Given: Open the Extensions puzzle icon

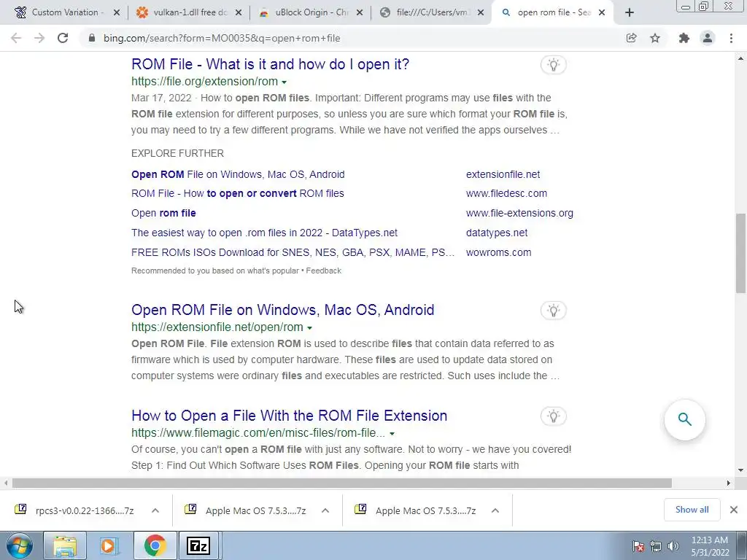Looking at the screenshot, I should 684,38.
